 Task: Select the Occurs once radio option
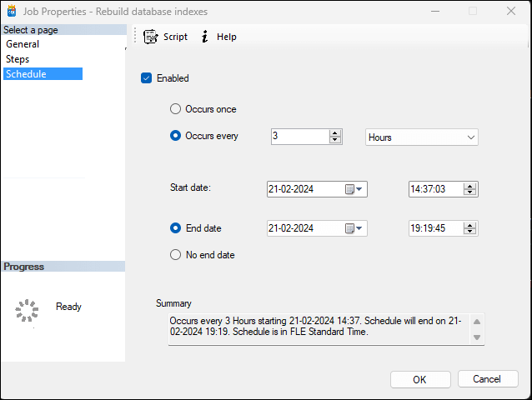point(175,109)
